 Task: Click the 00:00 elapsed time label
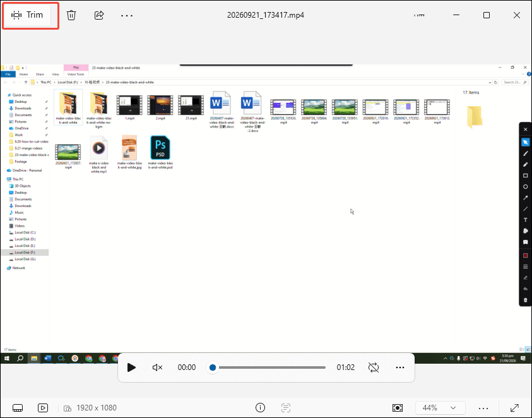[187, 367]
